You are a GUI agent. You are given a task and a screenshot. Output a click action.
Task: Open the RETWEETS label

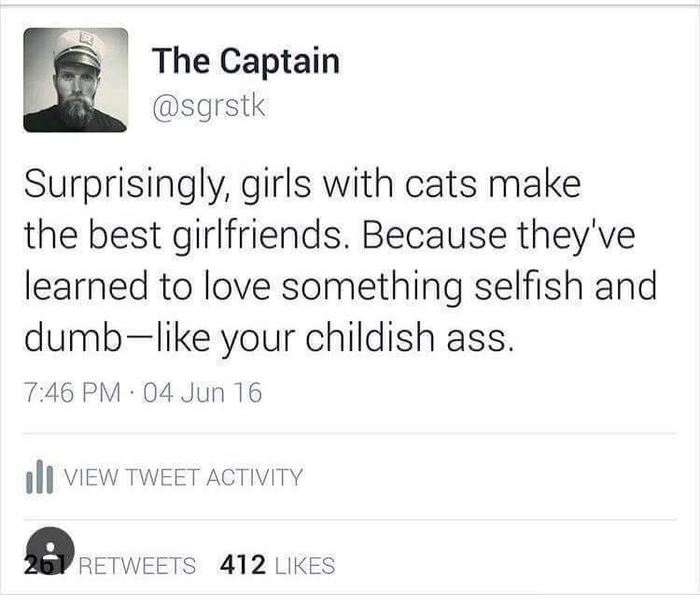pos(137,565)
